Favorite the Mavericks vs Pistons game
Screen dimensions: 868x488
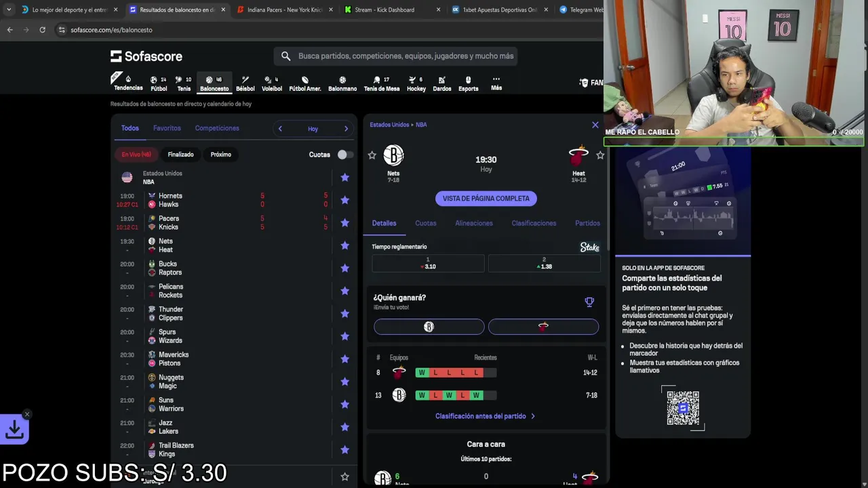click(344, 359)
